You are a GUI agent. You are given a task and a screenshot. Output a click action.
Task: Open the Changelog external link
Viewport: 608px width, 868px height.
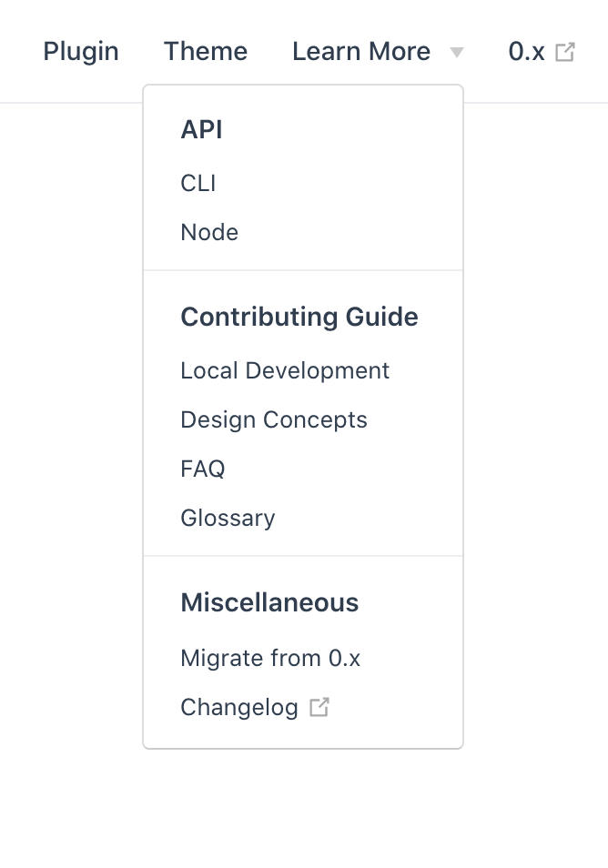point(238,706)
